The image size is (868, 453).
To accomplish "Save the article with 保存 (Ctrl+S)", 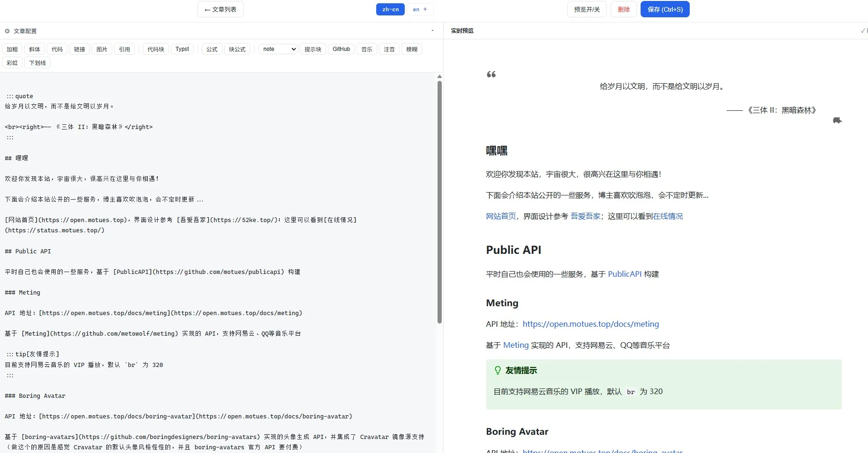I will coord(665,9).
